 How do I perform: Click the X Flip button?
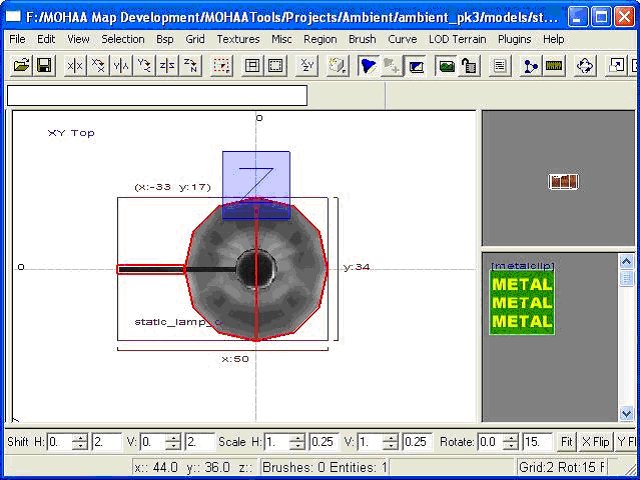(x=596, y=442)
